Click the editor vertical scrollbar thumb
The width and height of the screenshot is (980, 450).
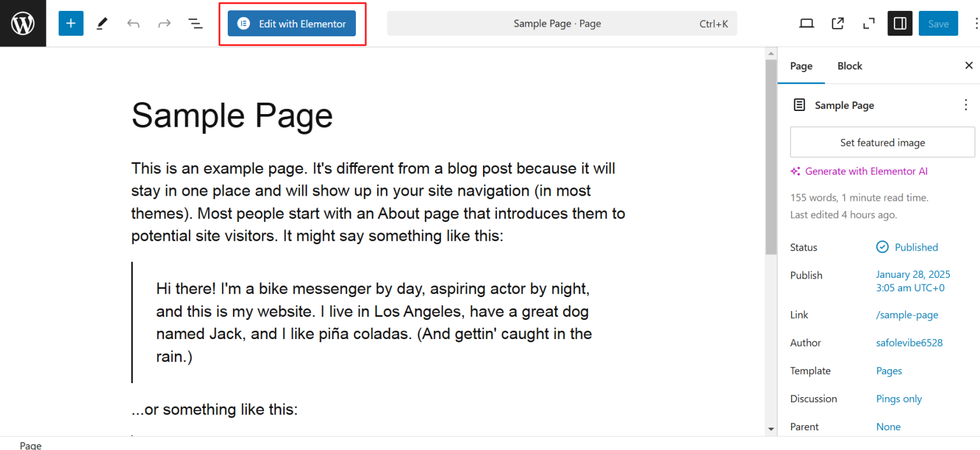[771, 153]
